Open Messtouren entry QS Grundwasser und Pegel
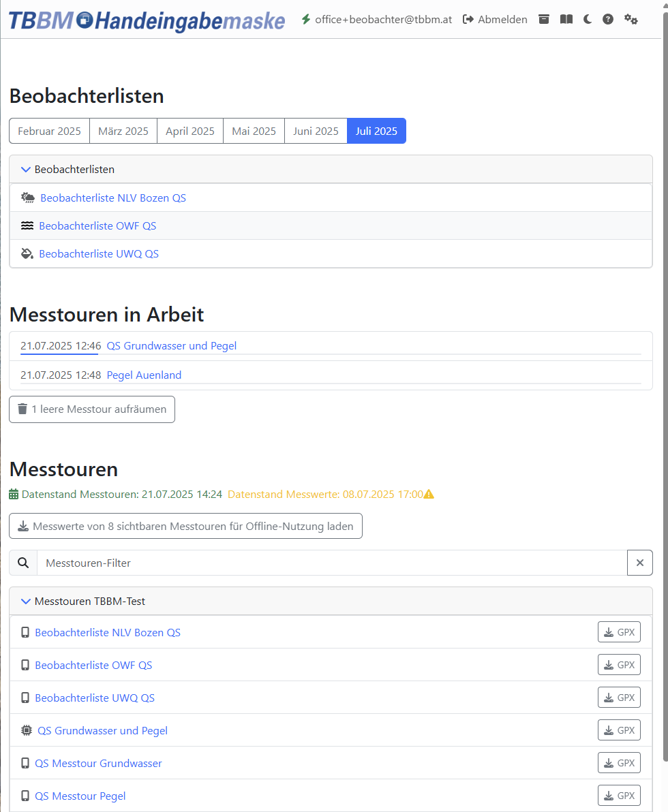The width and height of the screenshot is (668, 812). pos(103,731)
